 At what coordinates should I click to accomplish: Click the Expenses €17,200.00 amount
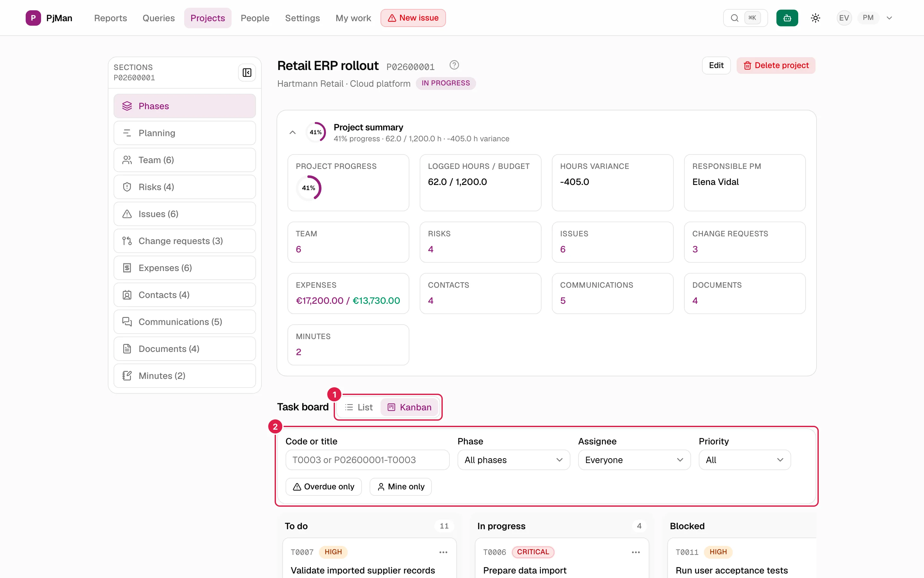click(x=320, y=301)
